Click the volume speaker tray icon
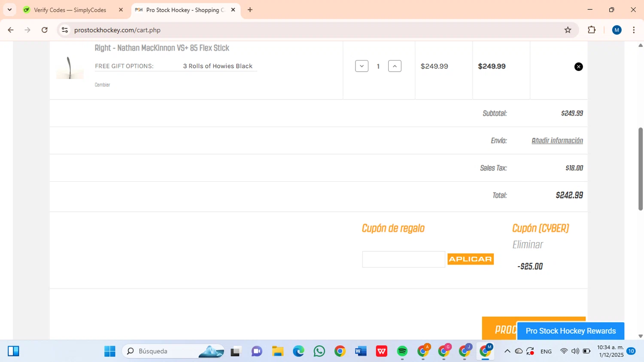The image size is (644, 362). tap(575, 351)
